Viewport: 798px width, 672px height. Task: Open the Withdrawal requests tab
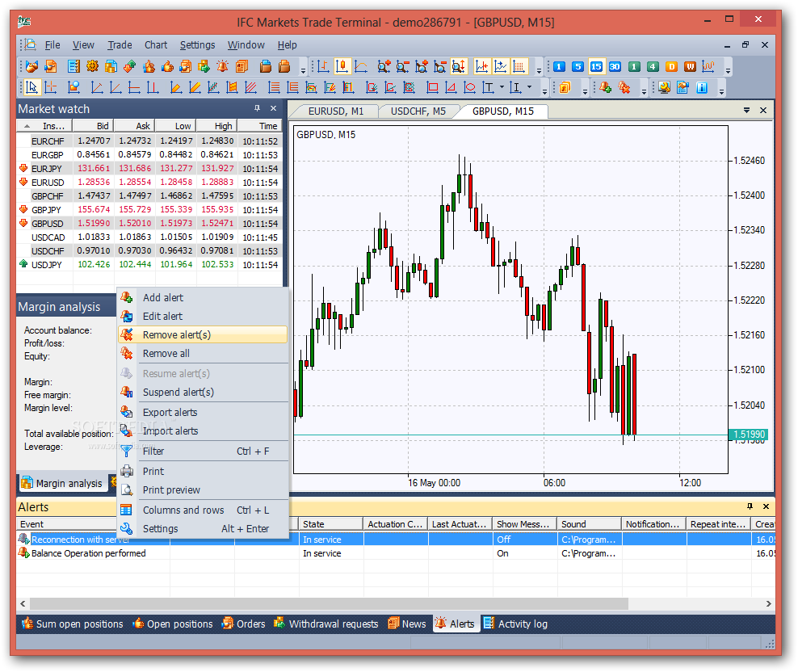pyautogui.click(x=326, y=624)
